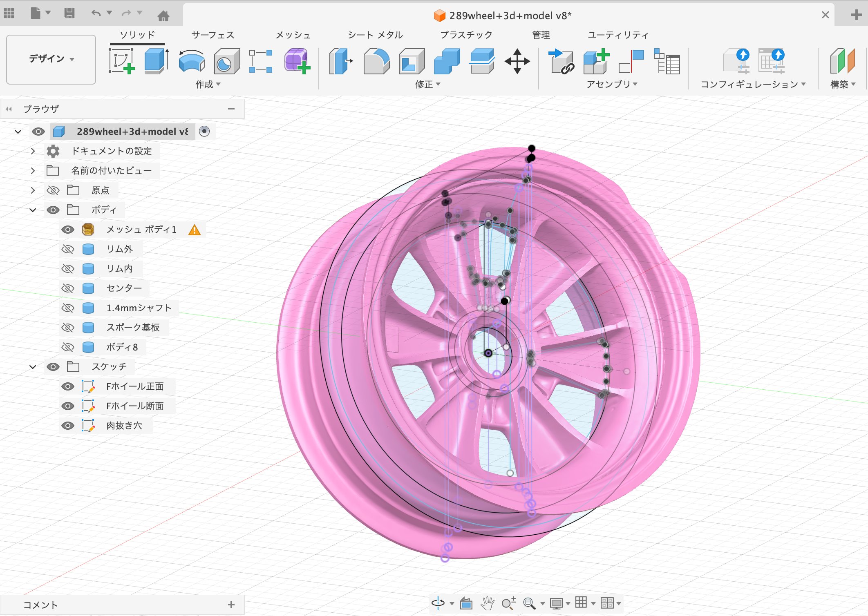Select the Move/Copy cross-arrows tool

pos(517,61)
